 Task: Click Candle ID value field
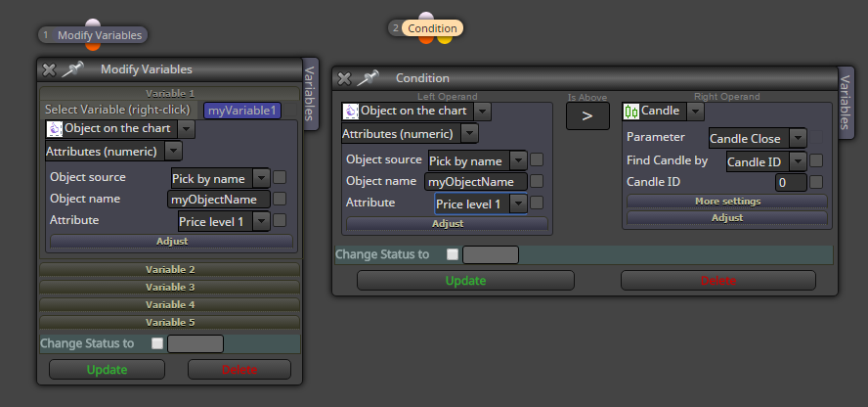click(x=791, y=183)
